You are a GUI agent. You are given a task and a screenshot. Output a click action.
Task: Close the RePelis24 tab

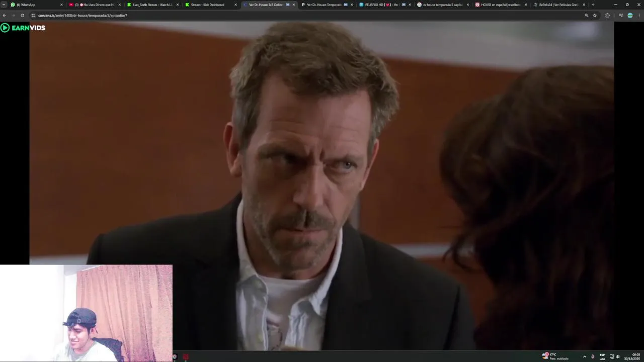(584, 5)
